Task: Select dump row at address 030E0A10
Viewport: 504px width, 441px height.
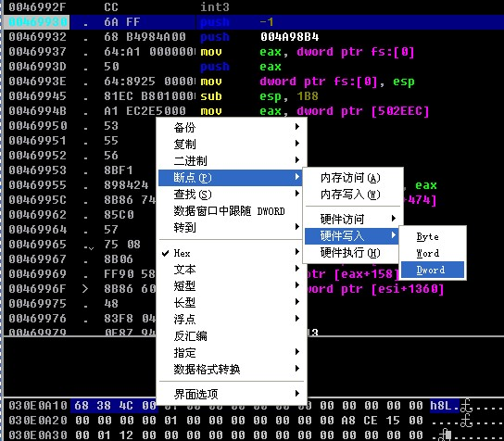Action: [x=254, y=406]
